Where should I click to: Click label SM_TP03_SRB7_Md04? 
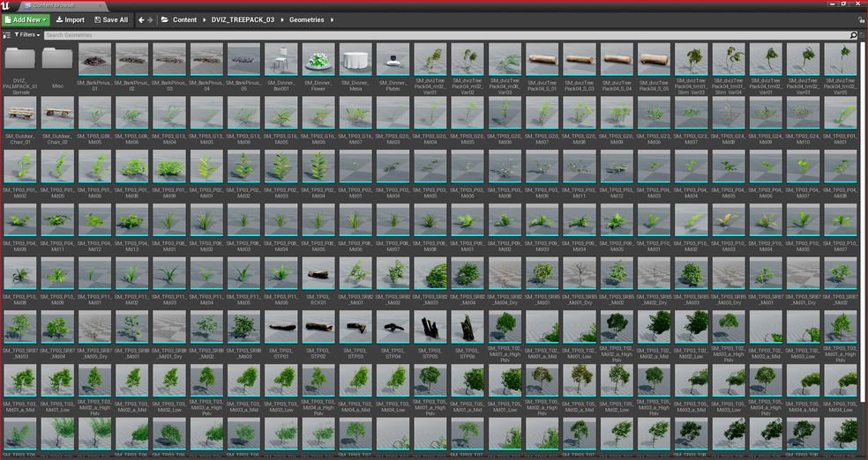(x=57, y=353)
